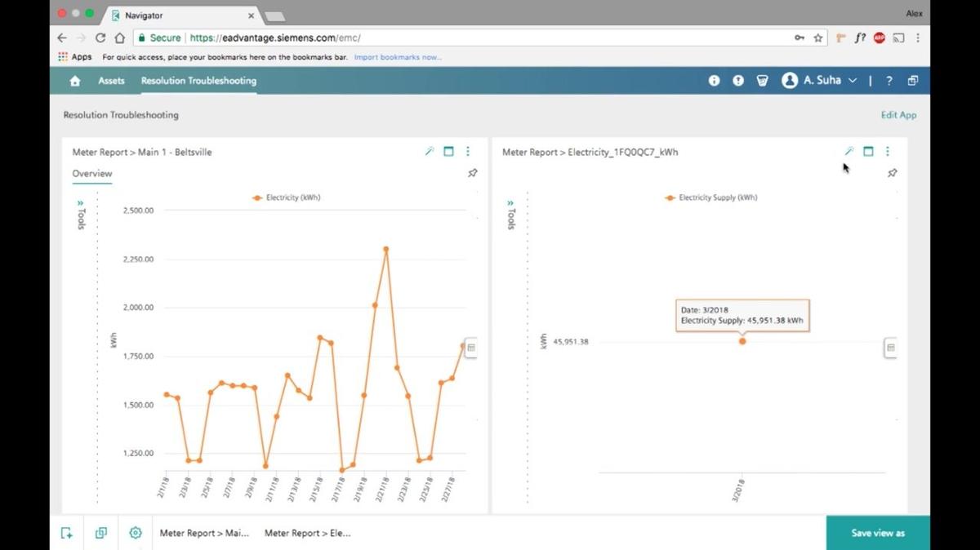Maximize the Electricity_1FQ0QC7_kWh panel

(868, 151)
